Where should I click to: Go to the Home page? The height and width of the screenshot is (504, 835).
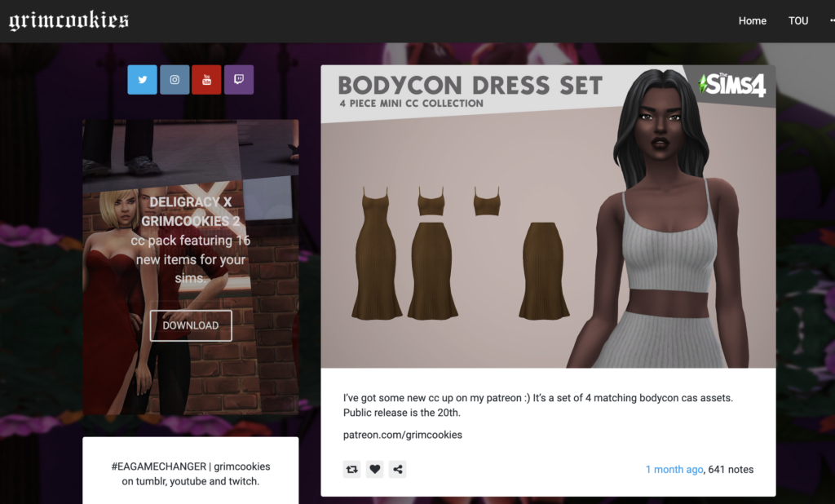pyautogui.click(x=753, y=20)
